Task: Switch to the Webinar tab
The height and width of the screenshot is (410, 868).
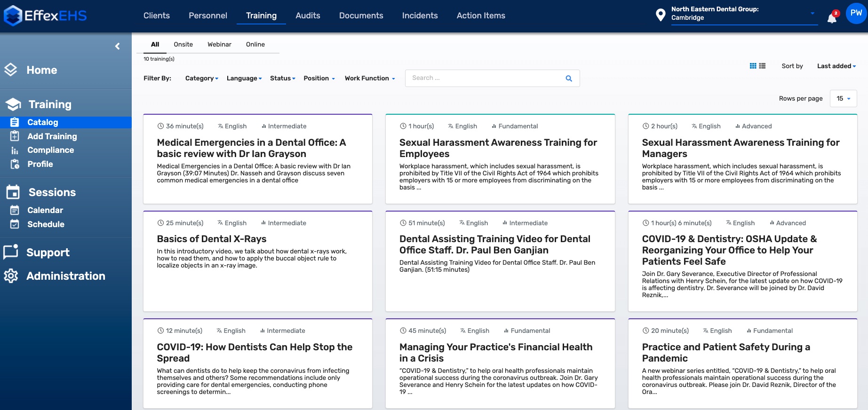Action: point(220,45)
